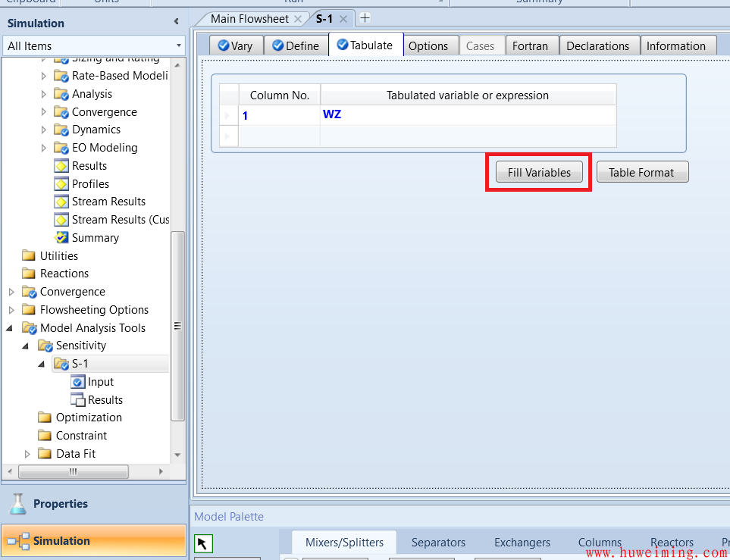Screen dimensions: 730x560
Task: Click the Reactions folder icon
Action: point(29,274)
